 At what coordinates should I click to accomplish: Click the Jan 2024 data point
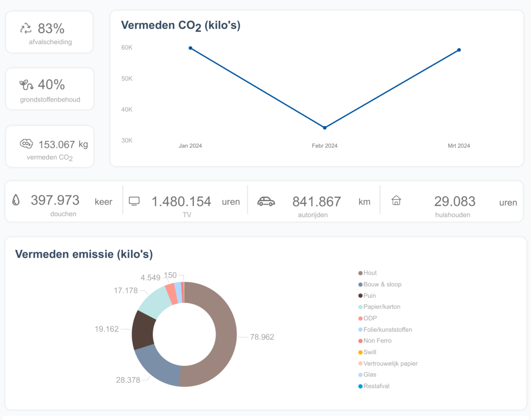(x=190, y=48)
